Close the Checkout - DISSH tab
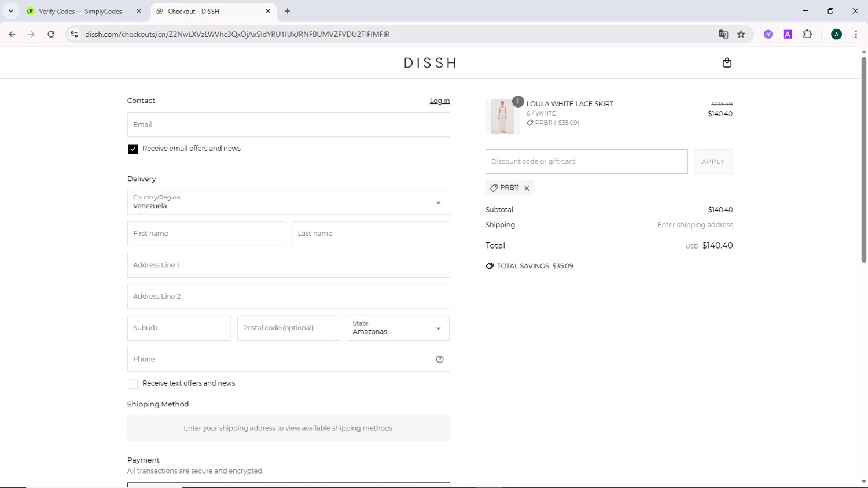The image size is (868, 488). [268, 11]
